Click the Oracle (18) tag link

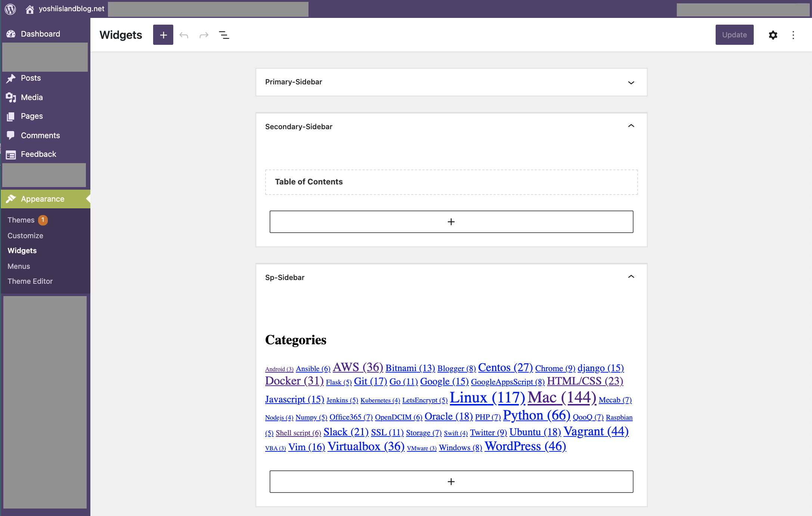(449, 416)
